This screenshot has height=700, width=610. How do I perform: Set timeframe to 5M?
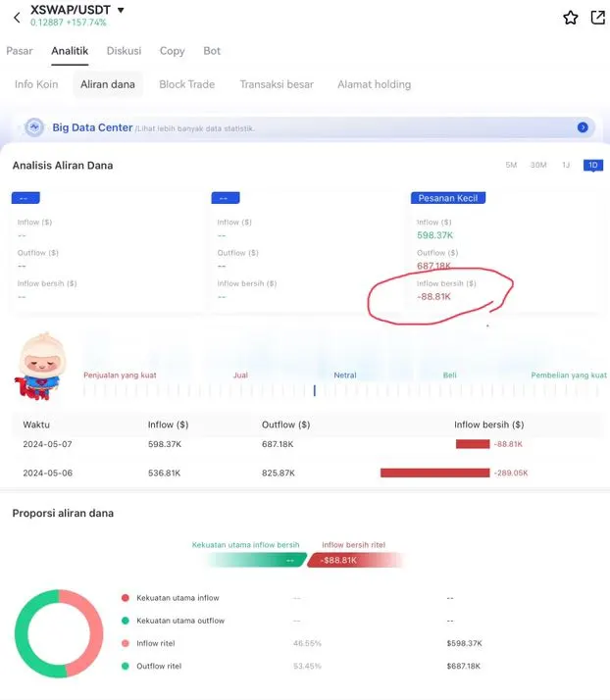511,165
